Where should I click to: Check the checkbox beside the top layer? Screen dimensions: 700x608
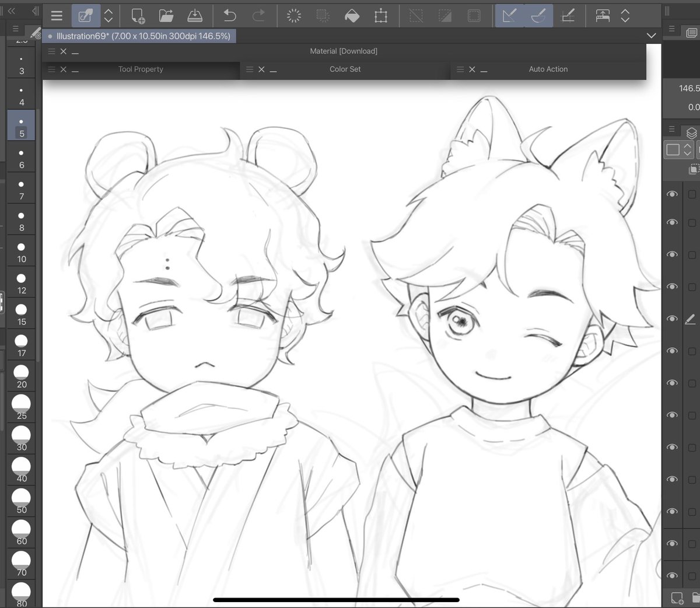(691, 194)
